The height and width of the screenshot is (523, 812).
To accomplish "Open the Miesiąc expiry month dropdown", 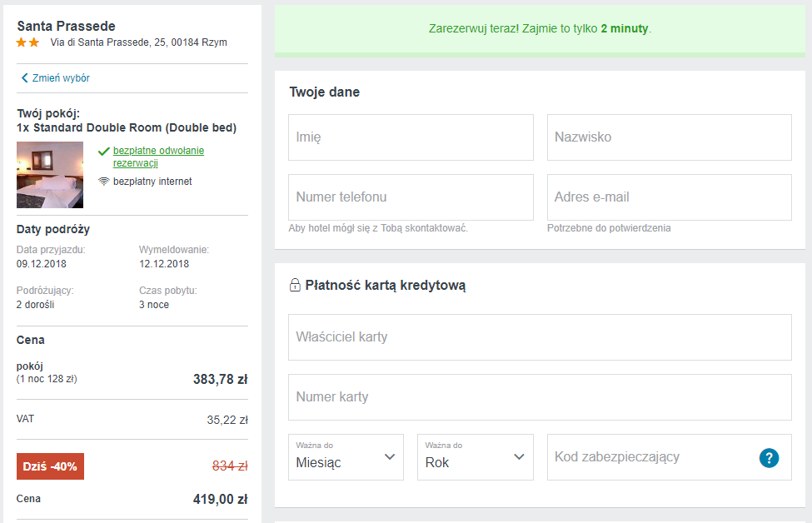I will coord(346,457).
